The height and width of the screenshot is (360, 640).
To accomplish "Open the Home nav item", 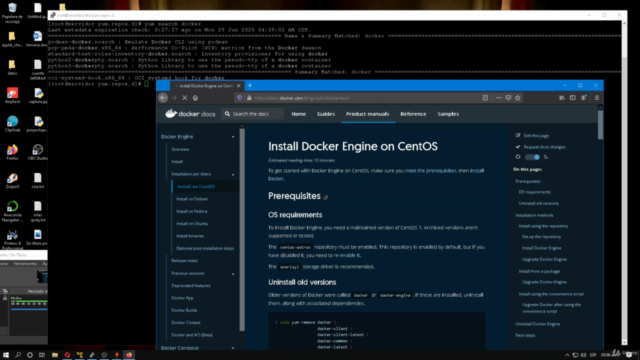I will (x=298, y=114).
